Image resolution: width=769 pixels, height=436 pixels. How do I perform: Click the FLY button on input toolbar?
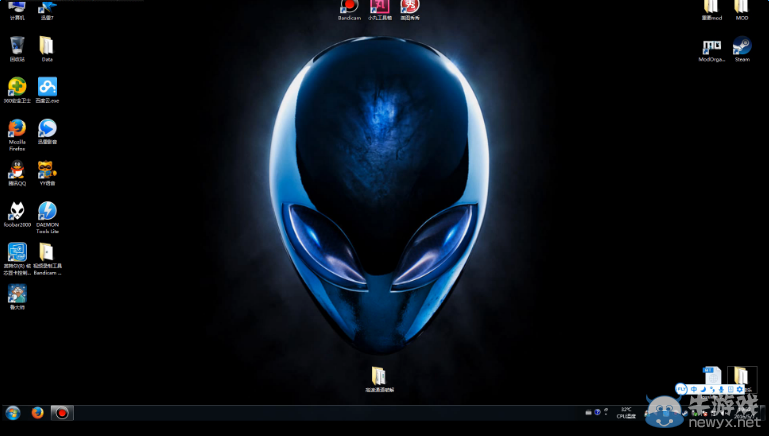click(681, 389)
